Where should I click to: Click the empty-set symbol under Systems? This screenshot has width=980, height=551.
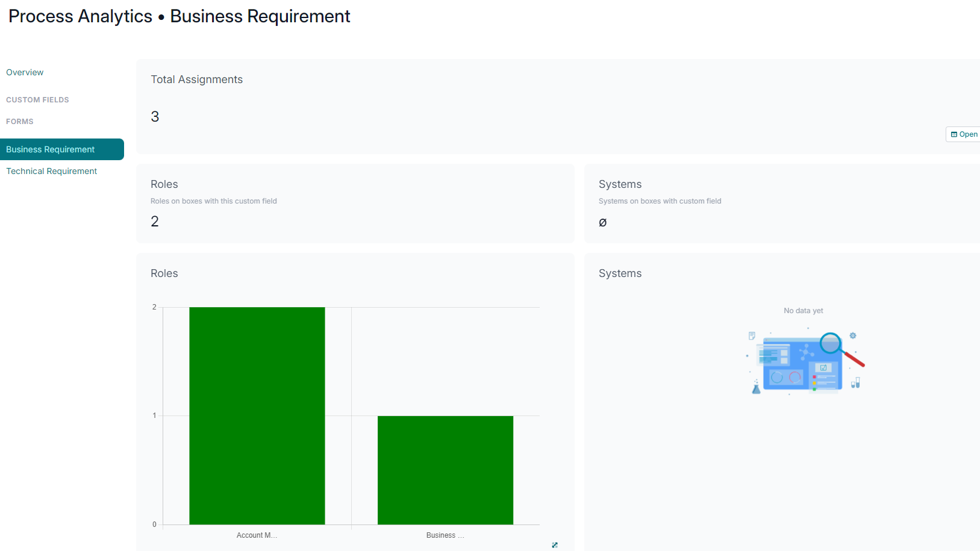602,223
